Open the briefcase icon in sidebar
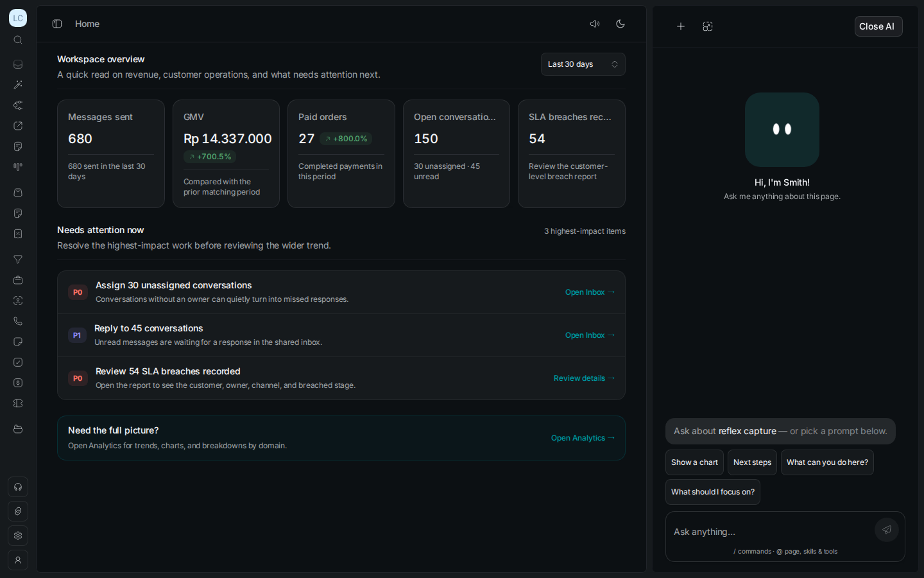Viewport: 924px width, 578px height. (18, 280)
